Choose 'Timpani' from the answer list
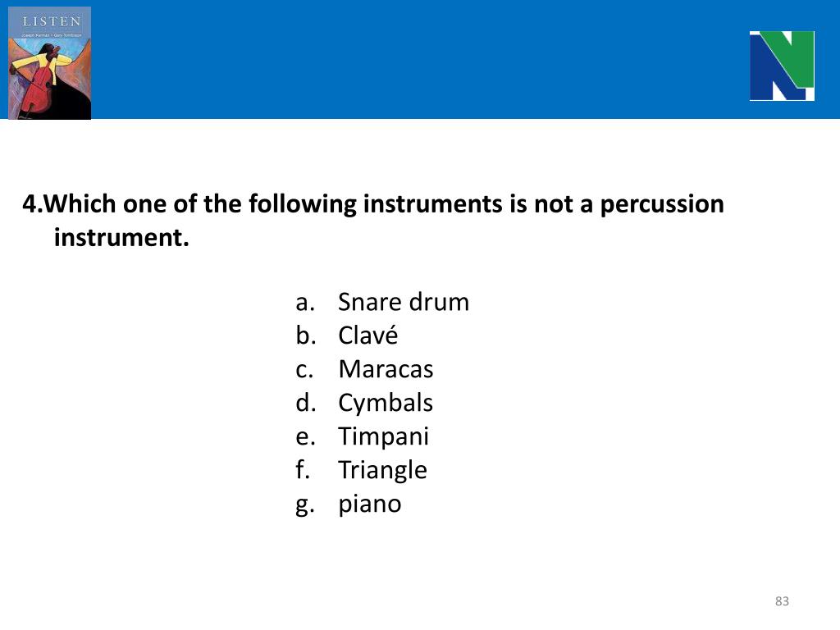Viewport: 840px width, 630px height. pos(383,436)
